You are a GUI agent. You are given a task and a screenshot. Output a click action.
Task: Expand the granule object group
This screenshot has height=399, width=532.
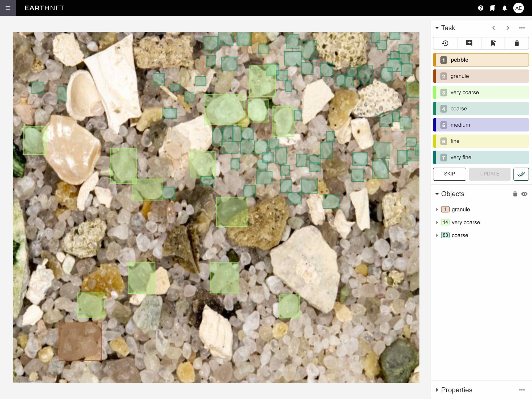coord(437,210)
